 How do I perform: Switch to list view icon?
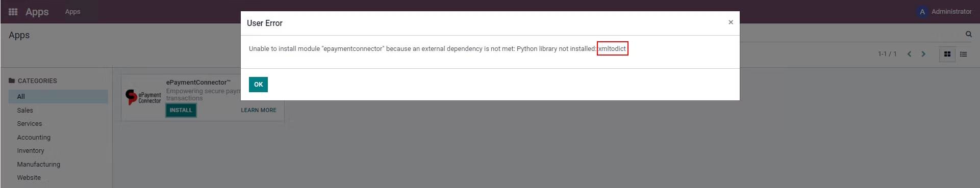tap(964, 54)
